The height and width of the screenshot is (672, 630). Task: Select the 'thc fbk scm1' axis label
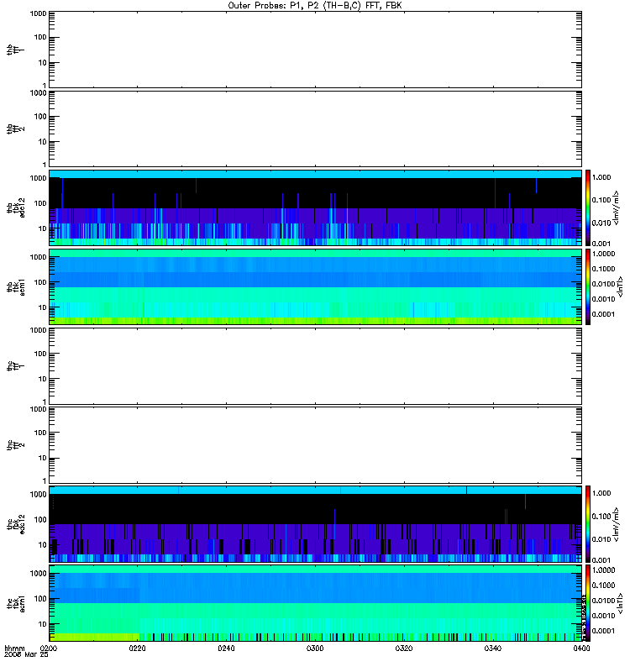[16, 603]
